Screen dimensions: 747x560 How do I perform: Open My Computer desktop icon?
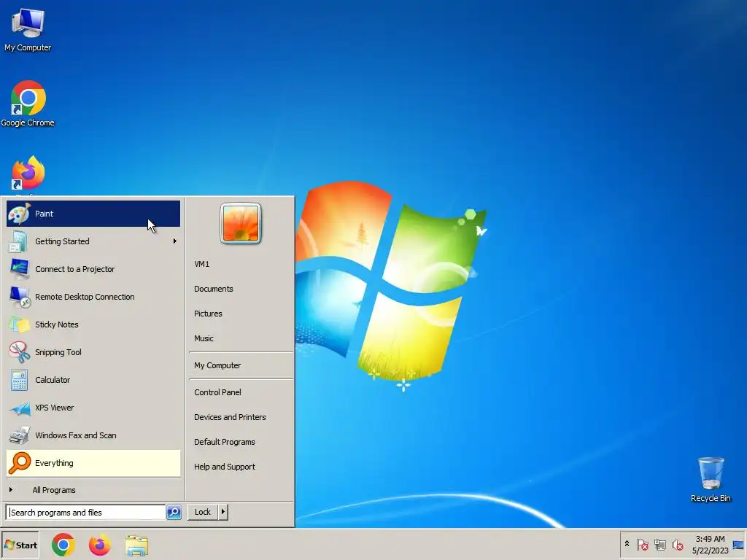(28, 29)
